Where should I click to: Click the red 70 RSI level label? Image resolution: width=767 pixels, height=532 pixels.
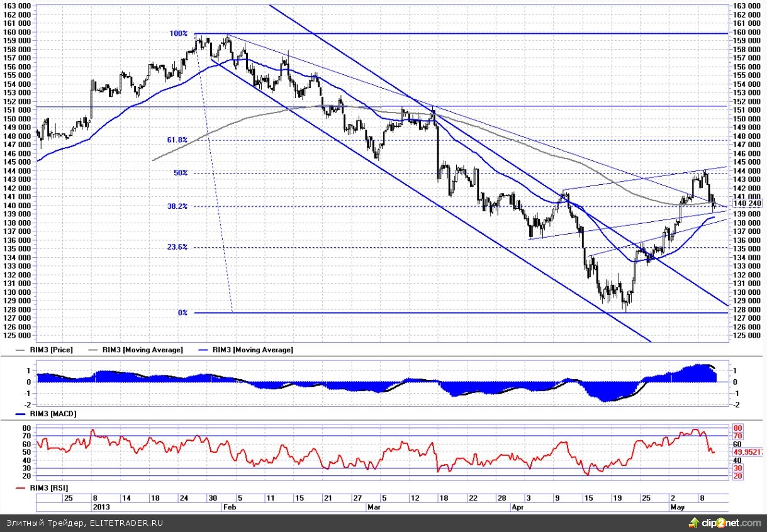(x=738, y=436)
